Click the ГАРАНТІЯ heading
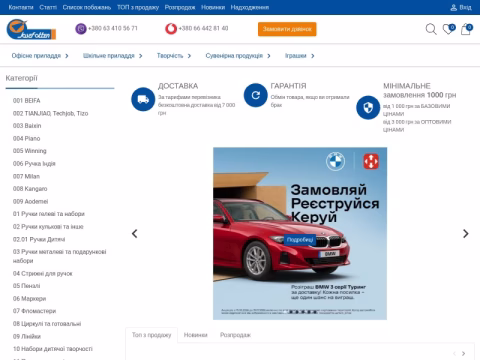This screenshot has height=360, width=480. tap(288, 86)
